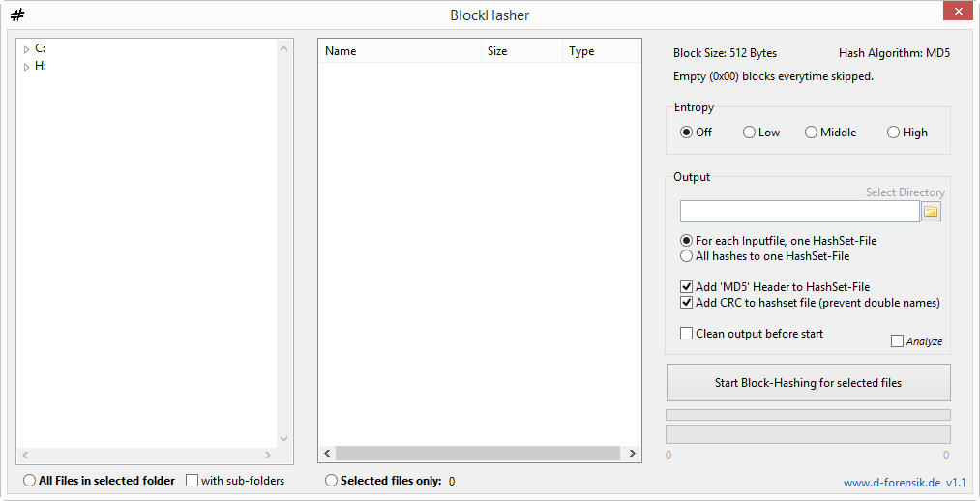The height and width of the screenshot is (501, 980).
Task: Choose Middle entropy setting
Action: (x=811, y=133)
